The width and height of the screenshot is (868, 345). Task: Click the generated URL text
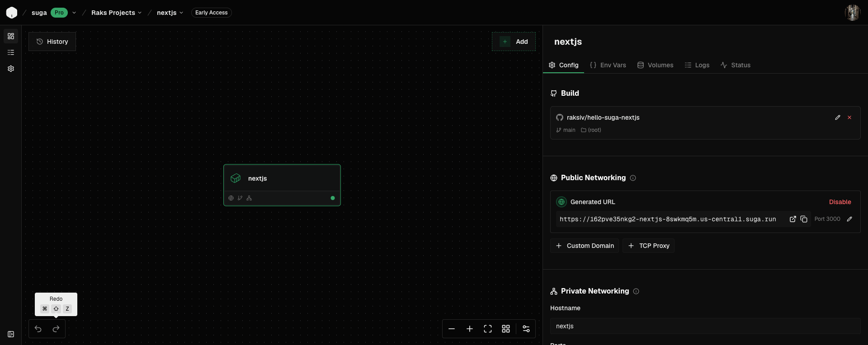tap(668, 219)
